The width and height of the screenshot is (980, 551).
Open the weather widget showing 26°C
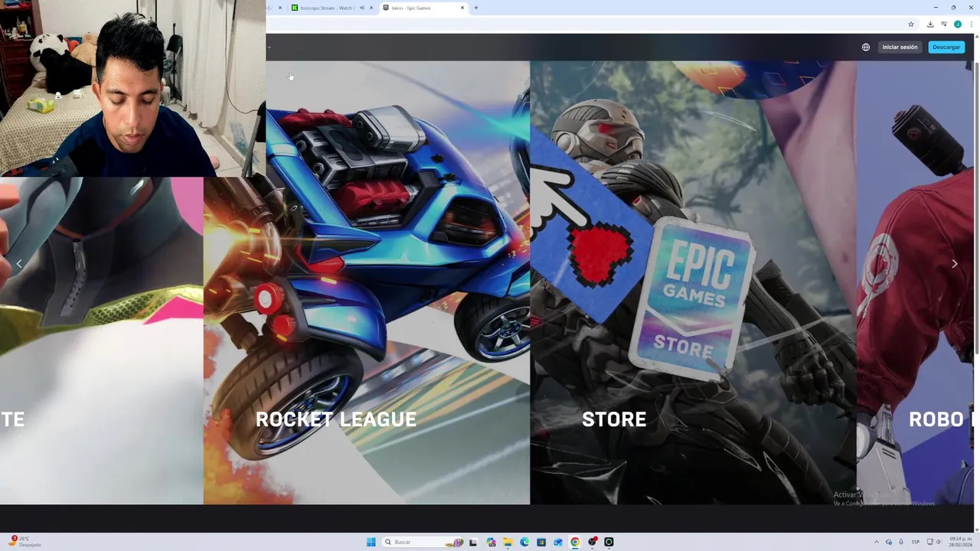coord(26,542)
